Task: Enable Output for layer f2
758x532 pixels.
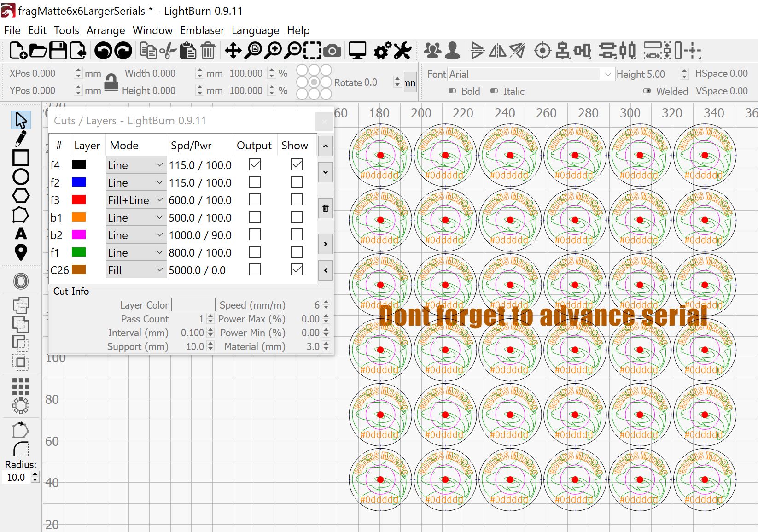Action: [x=255, y=182]
